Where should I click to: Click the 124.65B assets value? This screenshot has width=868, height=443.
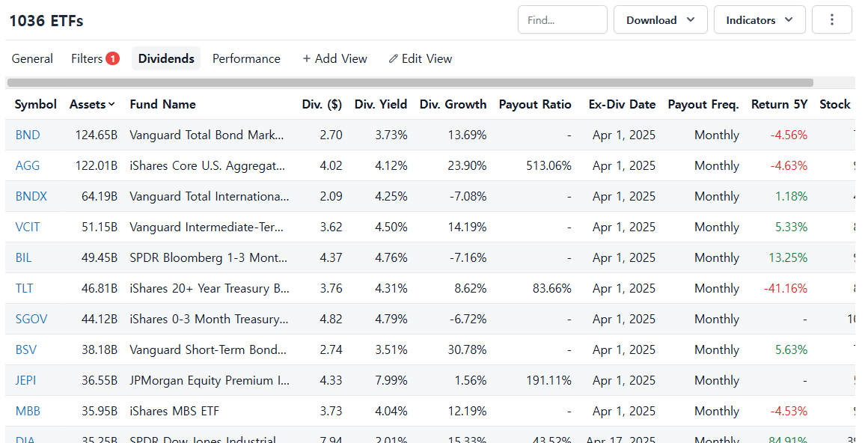click(97, 135)
